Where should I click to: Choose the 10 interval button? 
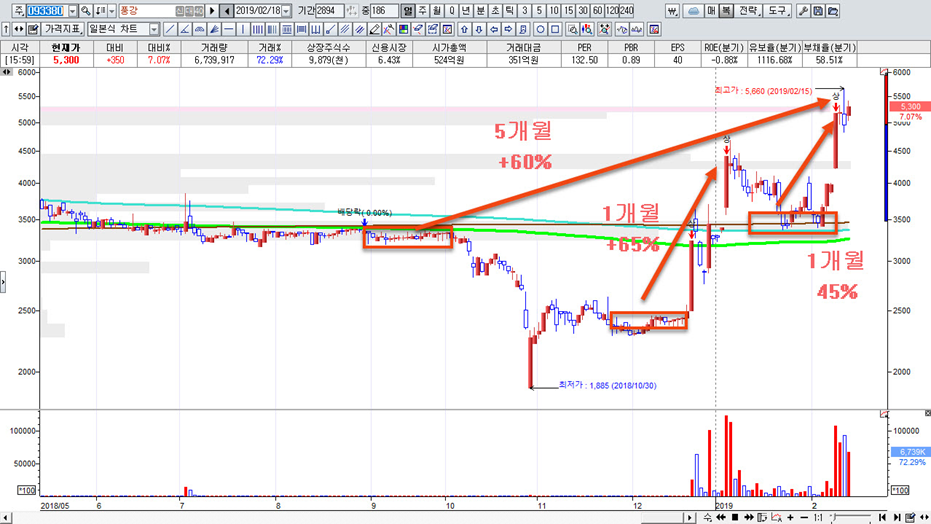click(x=553, y=11)
